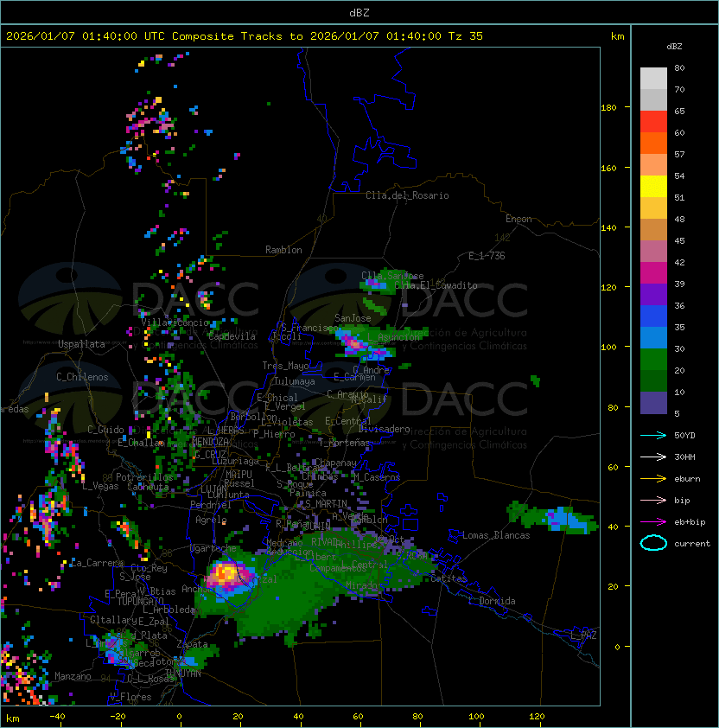Click the white 30HM arrow legend icon
The width and height of the screenshot is (719, 728).
point(653,457)
